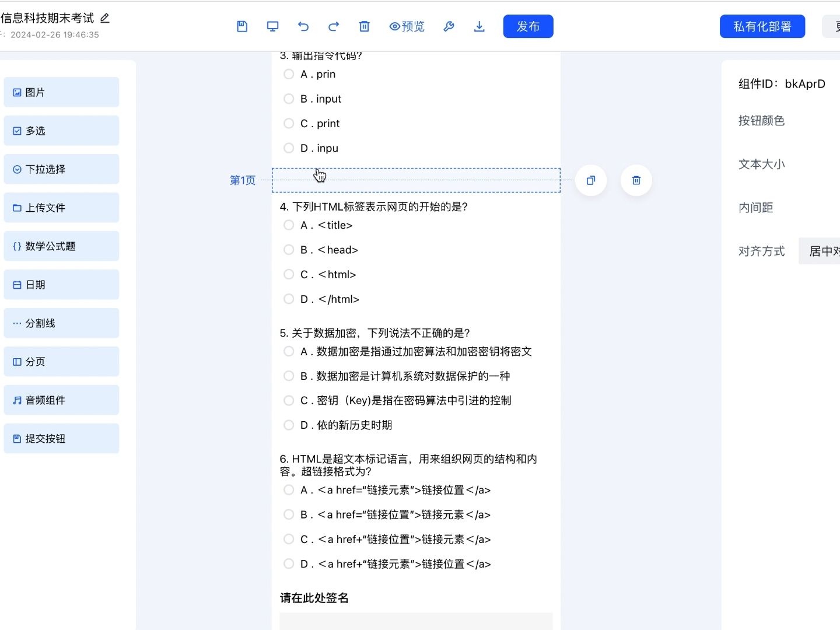Select option D. inpu
840x630 pixels.
289,148
